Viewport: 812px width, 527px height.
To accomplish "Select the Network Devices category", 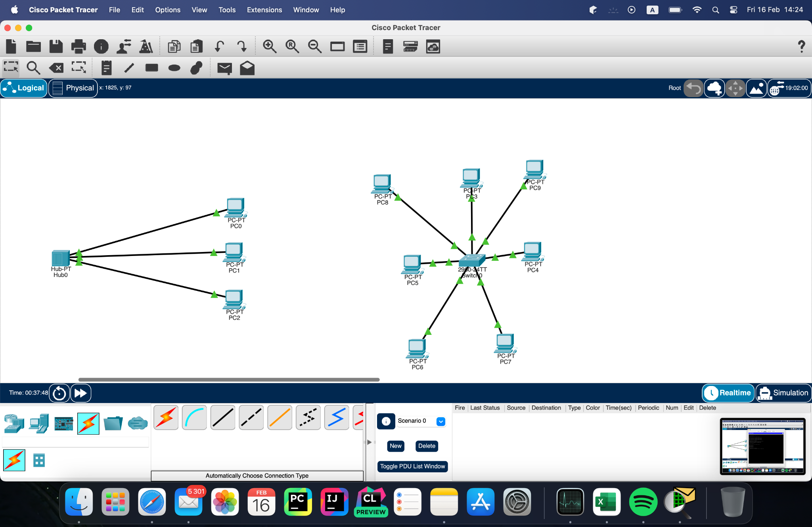I will tap(14, 423).
